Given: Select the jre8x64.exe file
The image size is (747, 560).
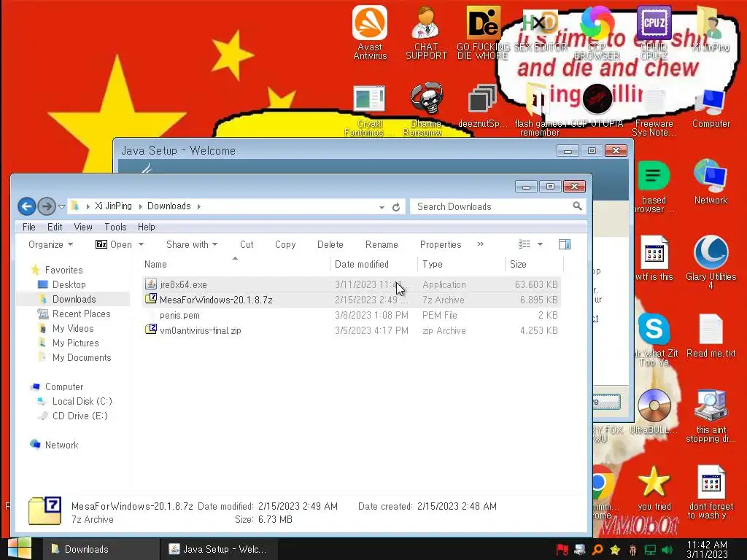Looking at the screenshot, I should point(352,285).
